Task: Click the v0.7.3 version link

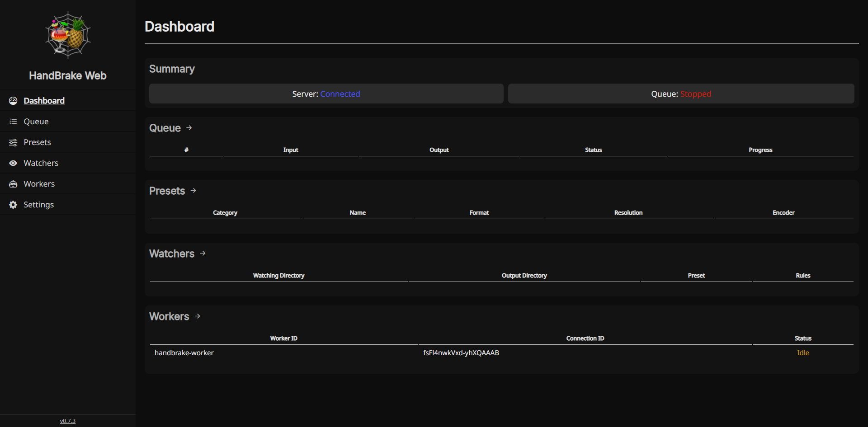Action: point(68,421)
